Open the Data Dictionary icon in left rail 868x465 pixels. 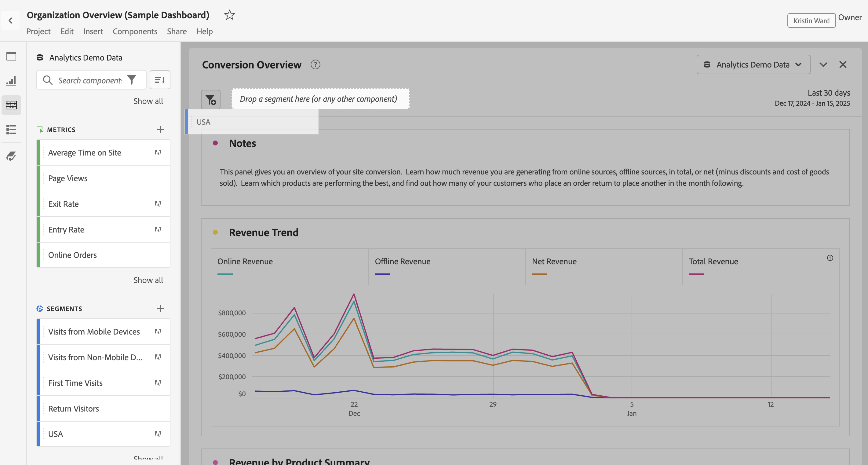(11, 156)
